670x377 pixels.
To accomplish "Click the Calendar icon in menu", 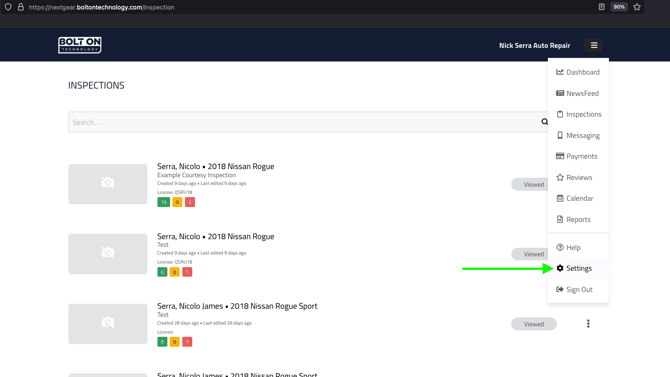I will (560, 198).
